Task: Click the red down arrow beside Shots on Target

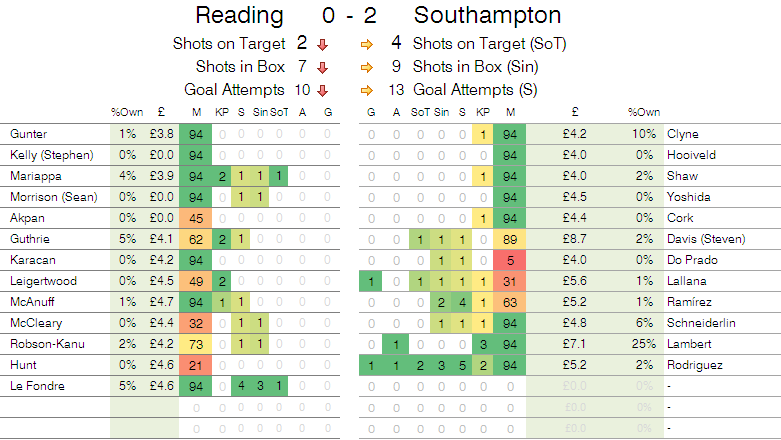Action: pyautogui.click(x=322, y=44)
